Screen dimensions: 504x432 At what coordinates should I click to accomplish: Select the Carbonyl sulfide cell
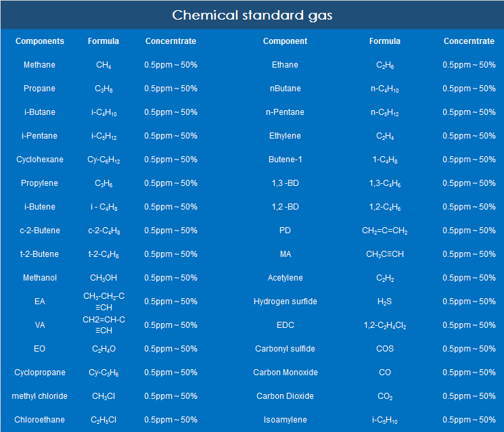[285, 349]
